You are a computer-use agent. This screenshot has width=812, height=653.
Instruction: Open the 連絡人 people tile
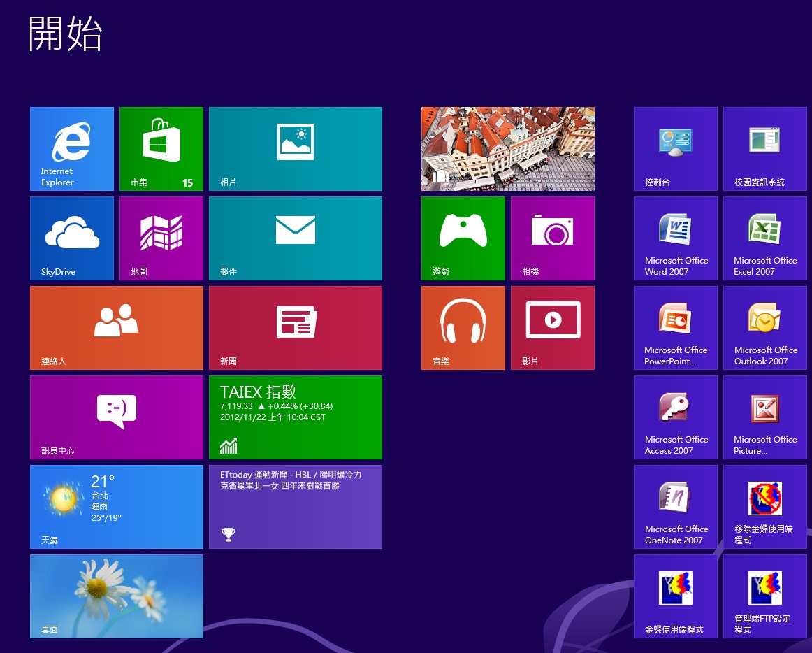[117, 328]
